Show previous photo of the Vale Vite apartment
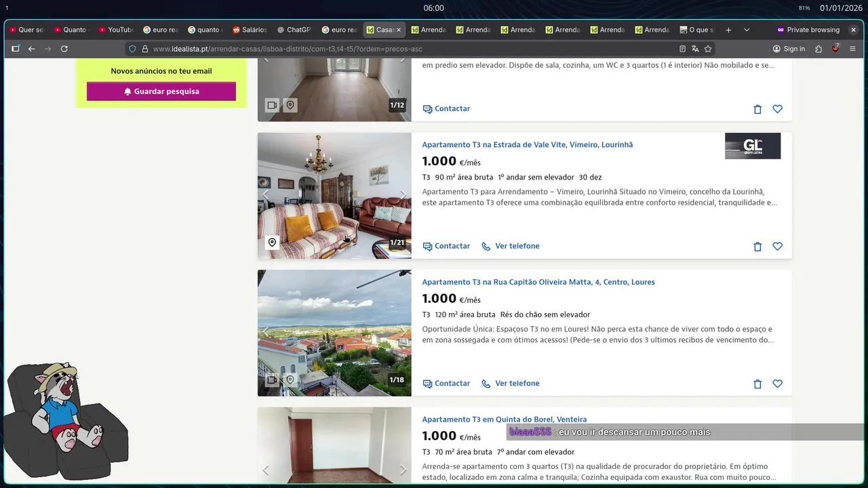Image resolution: width=868 pixels, height=488 pixels. click(266, 195)
